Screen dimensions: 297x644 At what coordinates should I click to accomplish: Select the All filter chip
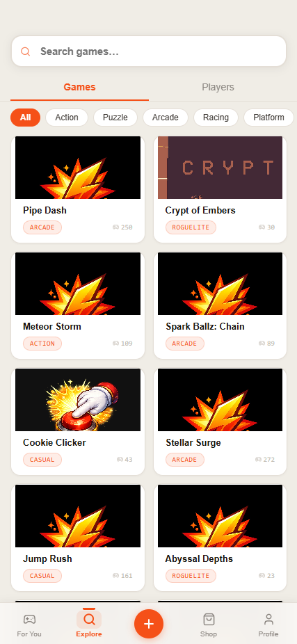pos(26,118)
